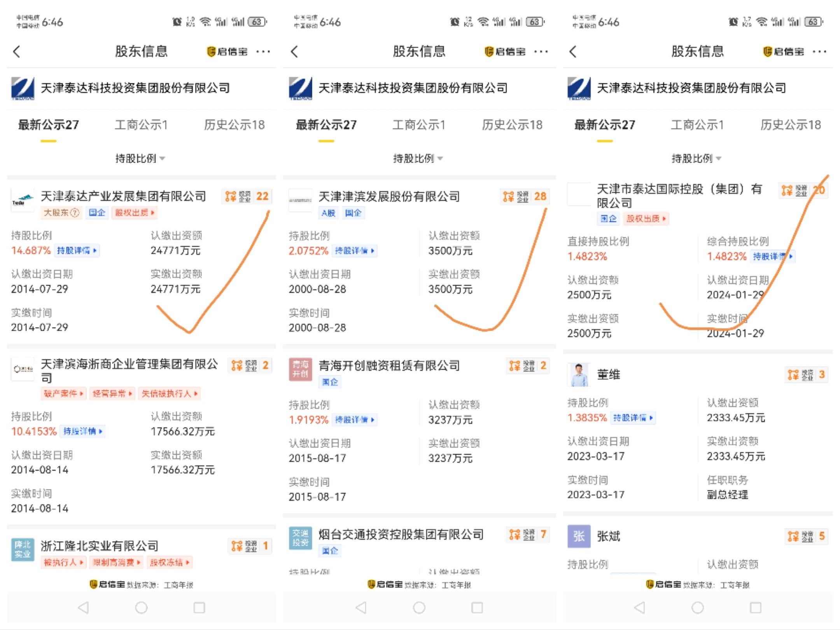The height and width of the screenshot is (630, 840).
Task: Open 持股详情 link next to 14.687%
Action: point(77,251)
